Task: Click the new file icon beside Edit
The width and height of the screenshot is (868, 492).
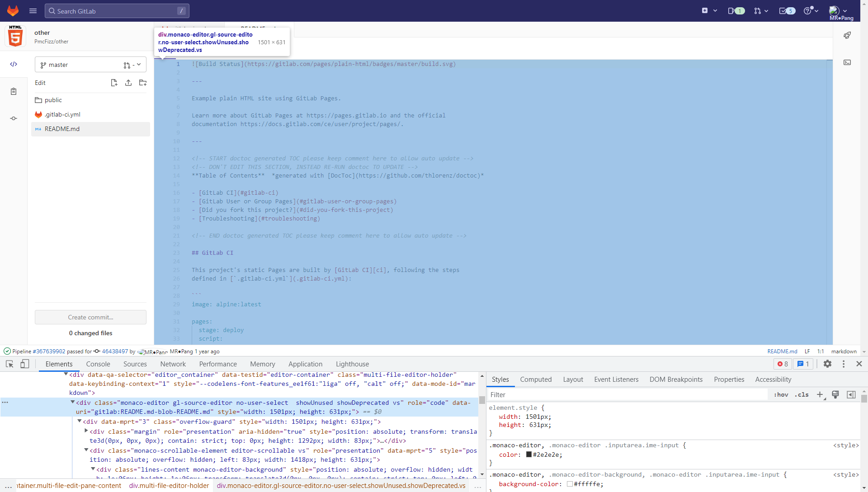Action: 114,83
